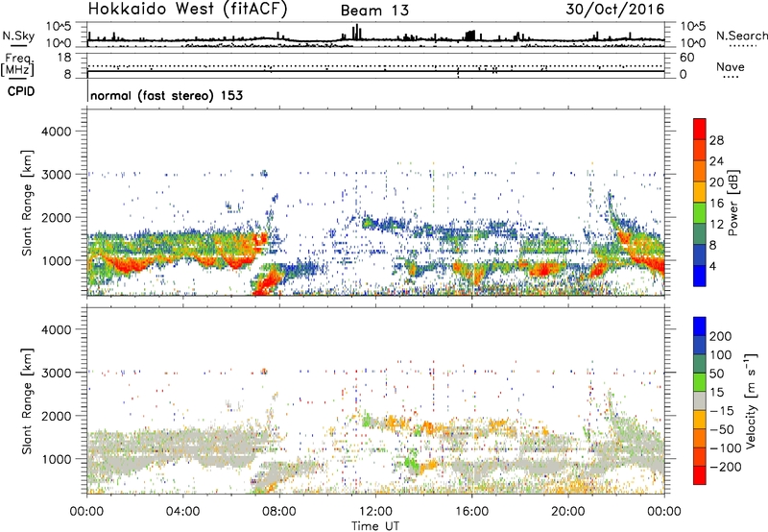Click the '08:00' time tick label
This screenshot has width=768, height=532.
coord(279,512)
